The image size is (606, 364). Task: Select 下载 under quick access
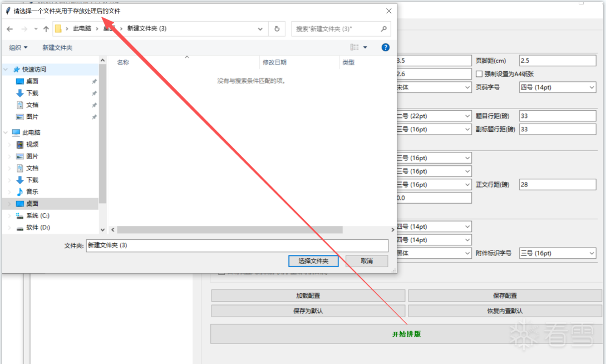point(32,93)
